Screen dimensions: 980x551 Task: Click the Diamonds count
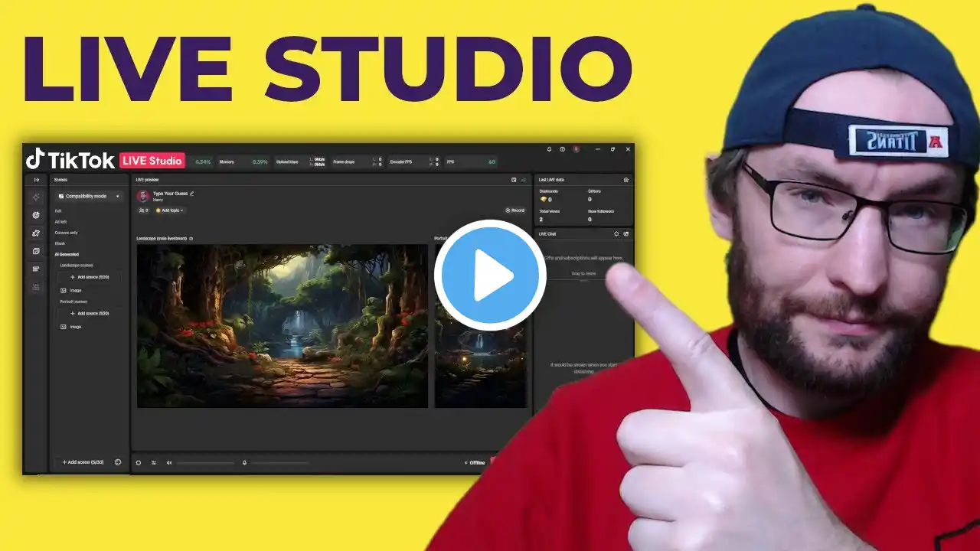click(x=546, y=200)
